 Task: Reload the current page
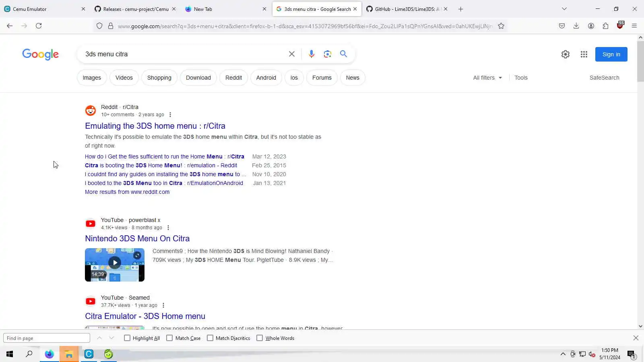pos(39,26)
